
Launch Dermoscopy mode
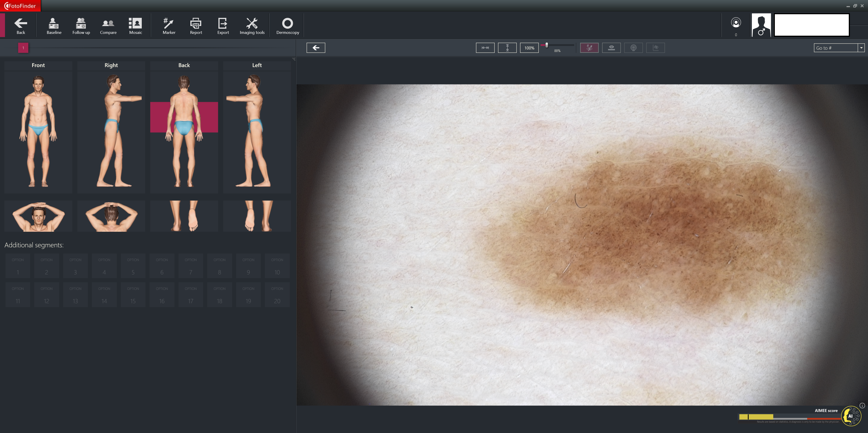[x=287, y=26]
